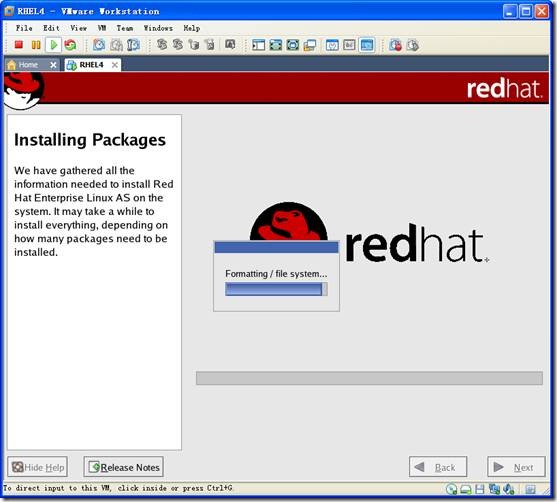The height and width of the screenshot is (502, 557).
Task: Click the Back button
Action: (438, 467)
